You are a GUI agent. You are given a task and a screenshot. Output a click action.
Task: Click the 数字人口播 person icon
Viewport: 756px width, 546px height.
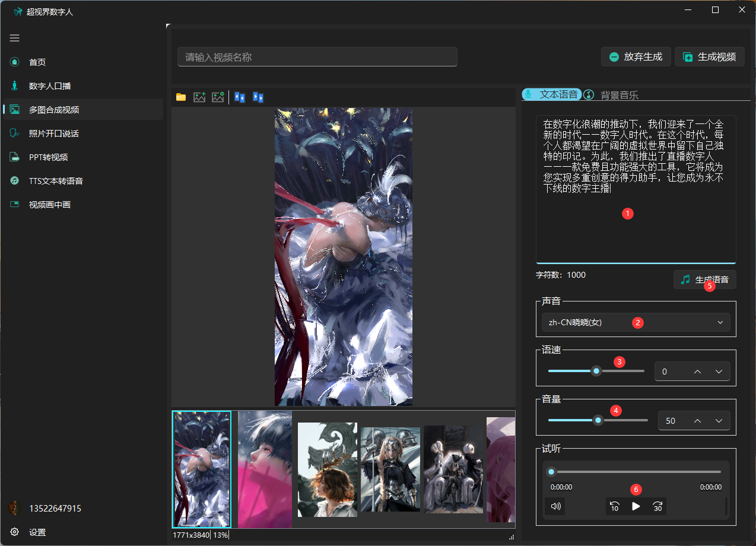(x=15, y=85)
